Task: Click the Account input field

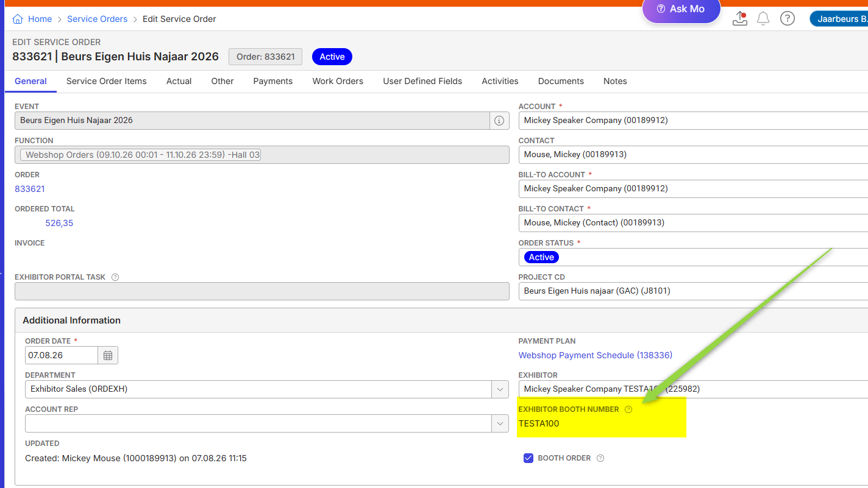Action: click(x=693, y=121)
